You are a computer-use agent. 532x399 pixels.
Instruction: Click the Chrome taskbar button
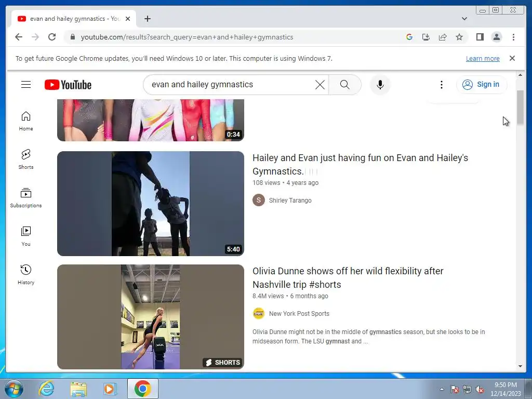[x=143, y=389]
